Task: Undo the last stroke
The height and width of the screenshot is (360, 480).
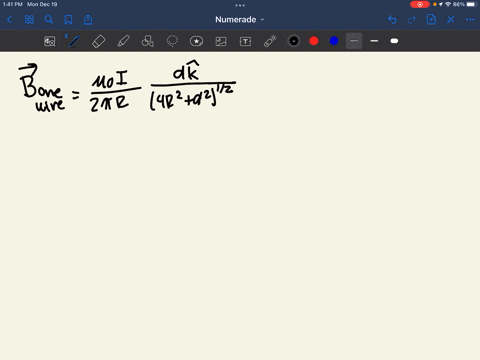Action: click(x=392, y=20)
